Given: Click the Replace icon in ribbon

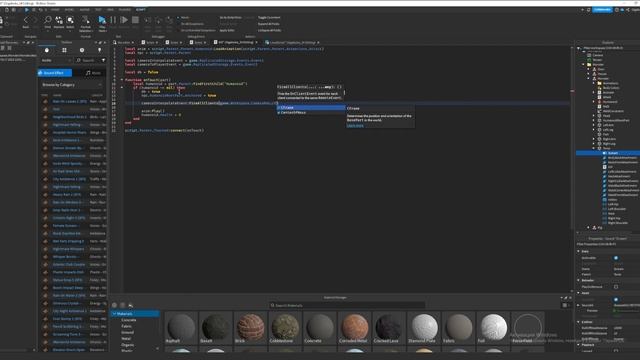Looking at the screenshot, I should 59,20.
